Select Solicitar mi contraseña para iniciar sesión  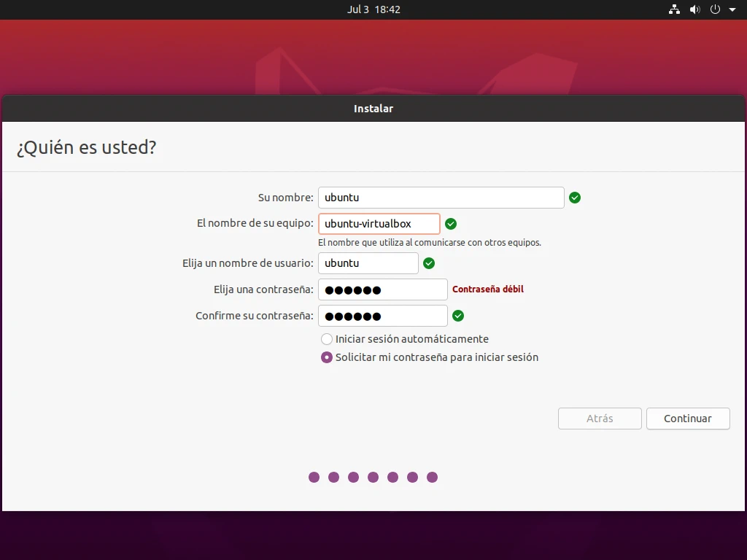point(327,357)
